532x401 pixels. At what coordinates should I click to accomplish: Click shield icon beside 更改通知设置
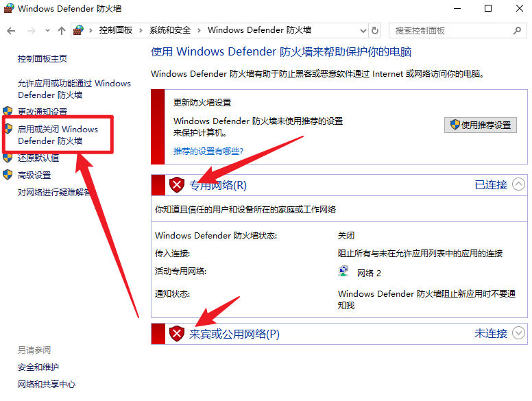(x=8, y=111)
